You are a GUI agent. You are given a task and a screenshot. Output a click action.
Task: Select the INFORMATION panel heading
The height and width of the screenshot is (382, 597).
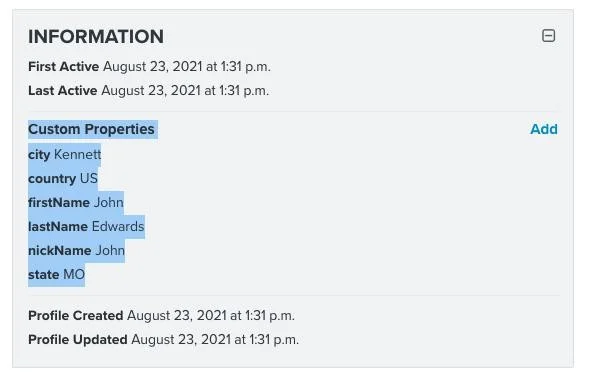pyautogui.click(x=96, y=37)
